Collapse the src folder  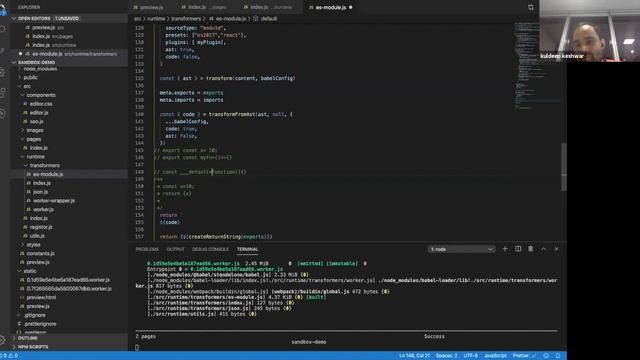tap(27, 86)
